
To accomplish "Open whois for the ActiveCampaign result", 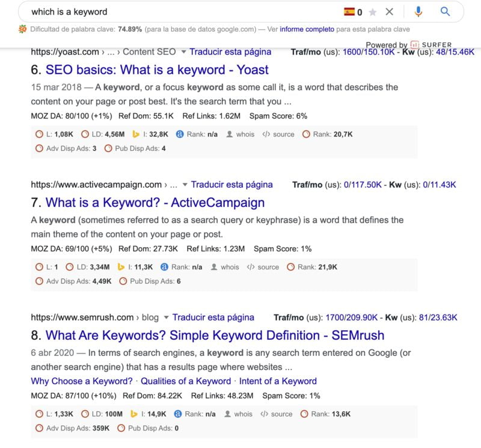I will coord(225,267).
